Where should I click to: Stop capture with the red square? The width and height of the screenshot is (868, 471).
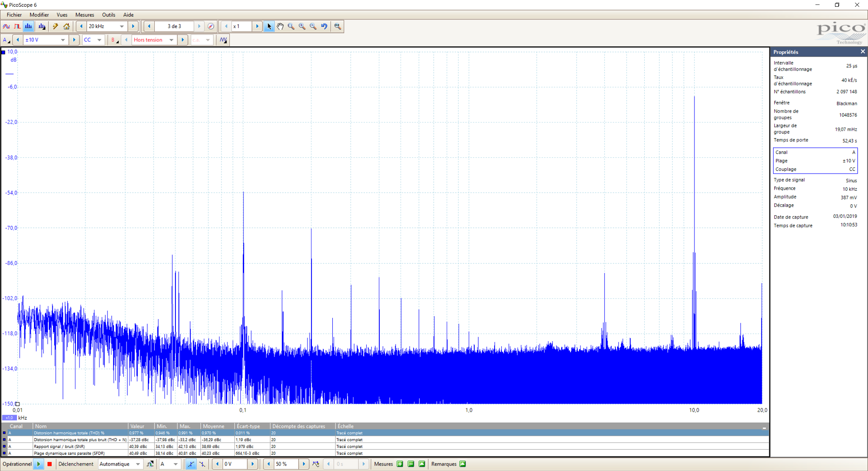[x=50, y=464]
